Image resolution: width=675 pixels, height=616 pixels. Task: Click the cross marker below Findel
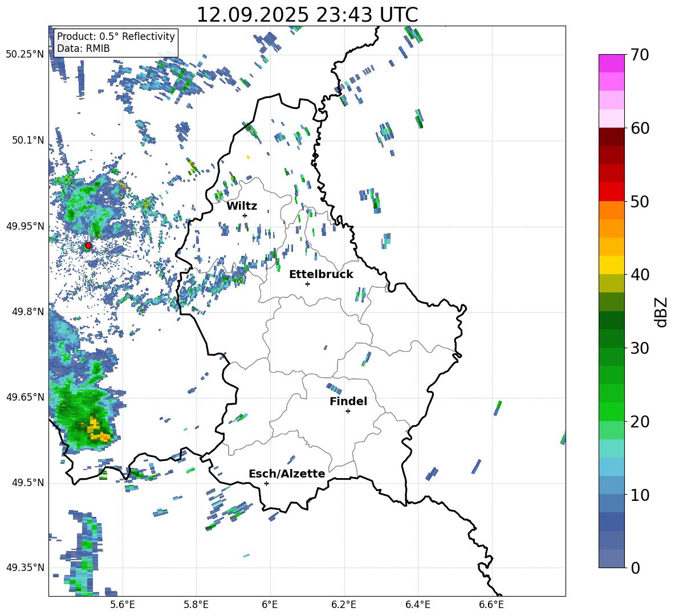click(x=348, y=411)
